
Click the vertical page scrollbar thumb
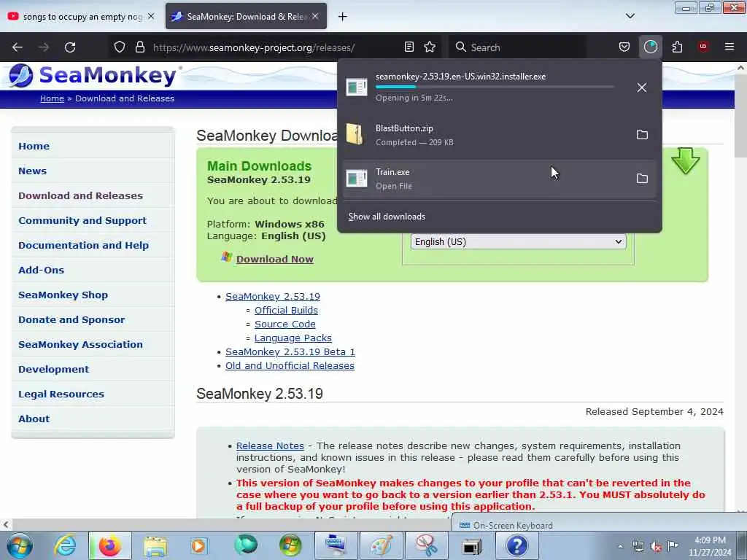740,116
